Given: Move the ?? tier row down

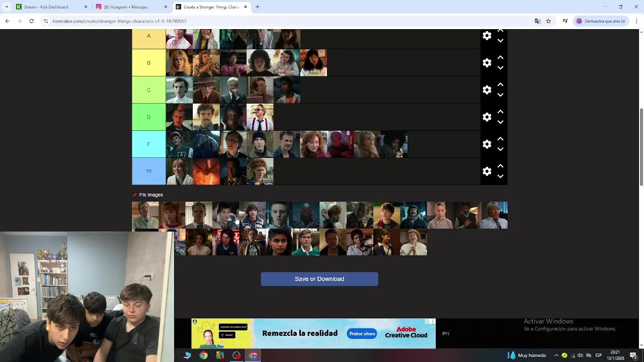Looking at the screenshot, I should pos(500,176).
